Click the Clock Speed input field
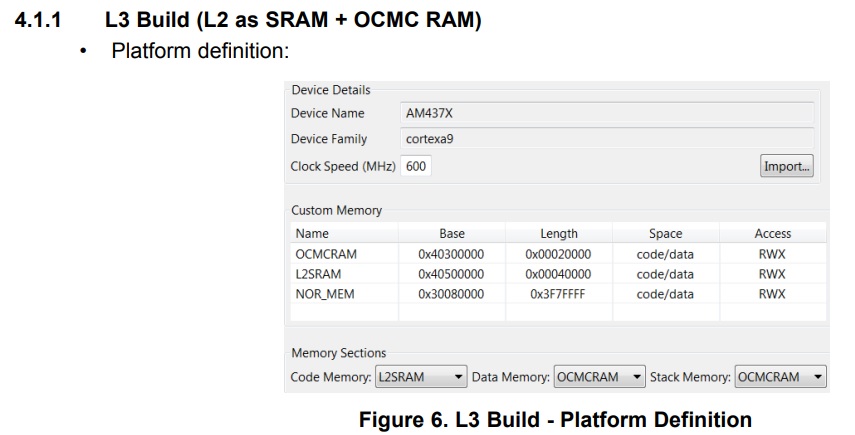Image resolution: width=855 pixels, height=435 pixels. 416,166
